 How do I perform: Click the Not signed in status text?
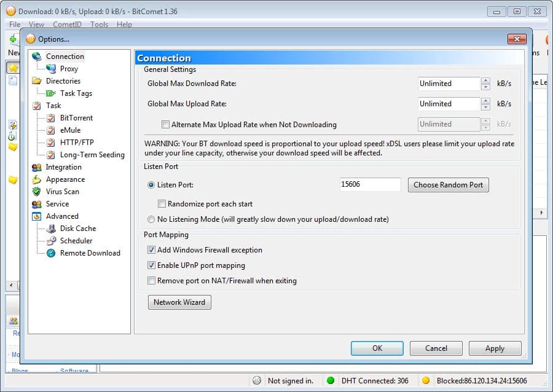click(291, 381)
